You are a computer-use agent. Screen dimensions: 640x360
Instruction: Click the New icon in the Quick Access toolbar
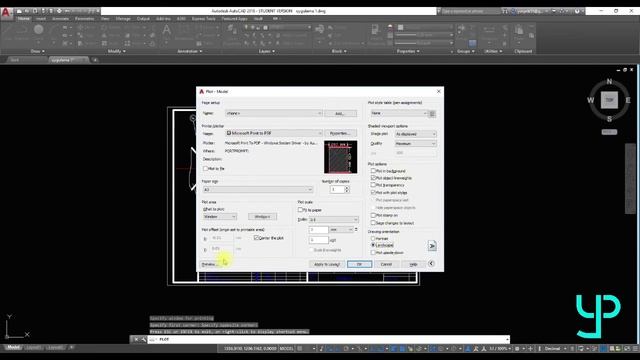point(19,11)
